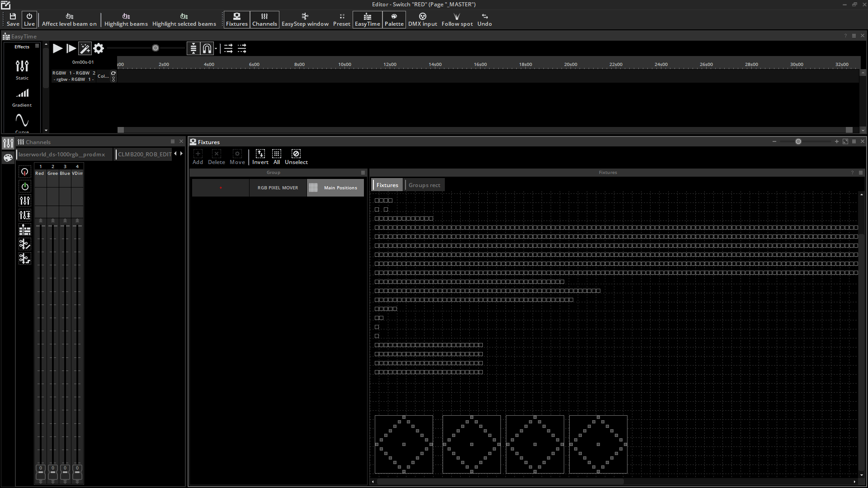
Task: Select the Highlight beams tool
Action: pyautogui.click(x=125, y=19)
